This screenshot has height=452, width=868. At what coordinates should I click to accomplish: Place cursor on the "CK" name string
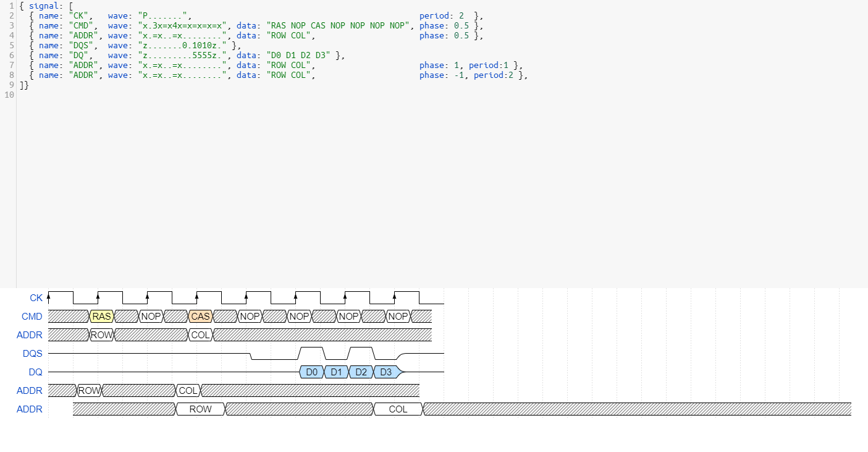[78, 15]
